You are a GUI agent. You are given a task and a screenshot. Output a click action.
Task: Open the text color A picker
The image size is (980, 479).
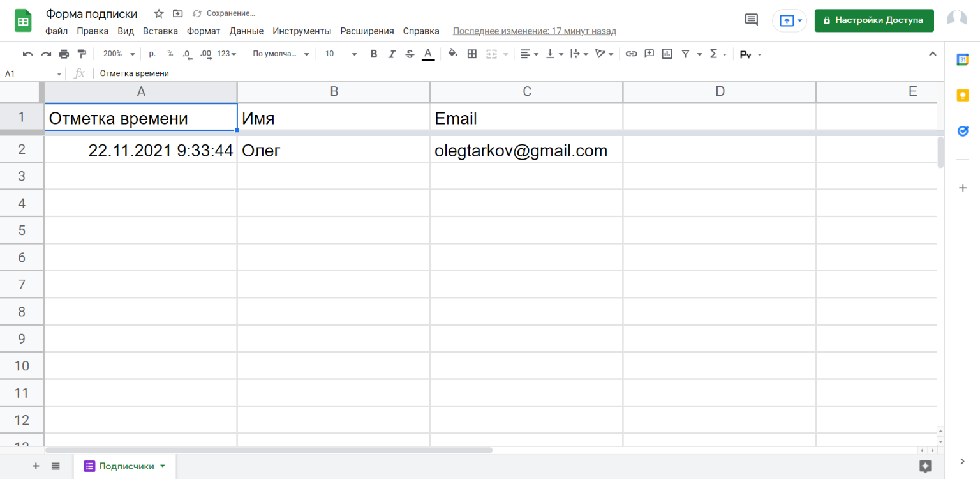pos(428,54)
